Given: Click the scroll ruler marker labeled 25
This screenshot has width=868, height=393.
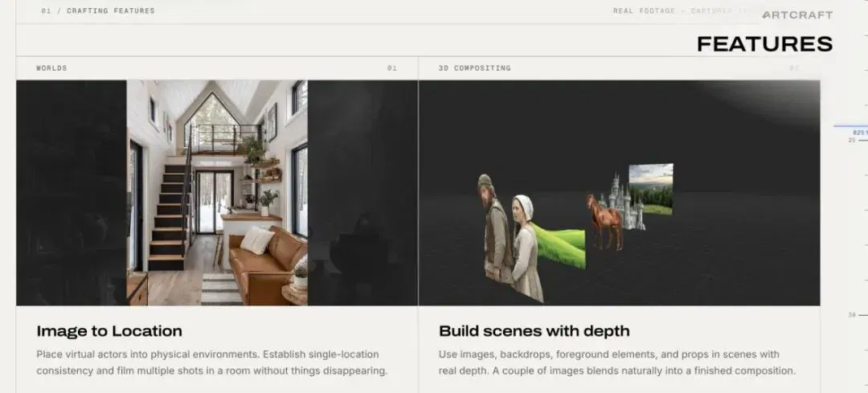Looking at the screenshot, I should click(x=852, y=141).
